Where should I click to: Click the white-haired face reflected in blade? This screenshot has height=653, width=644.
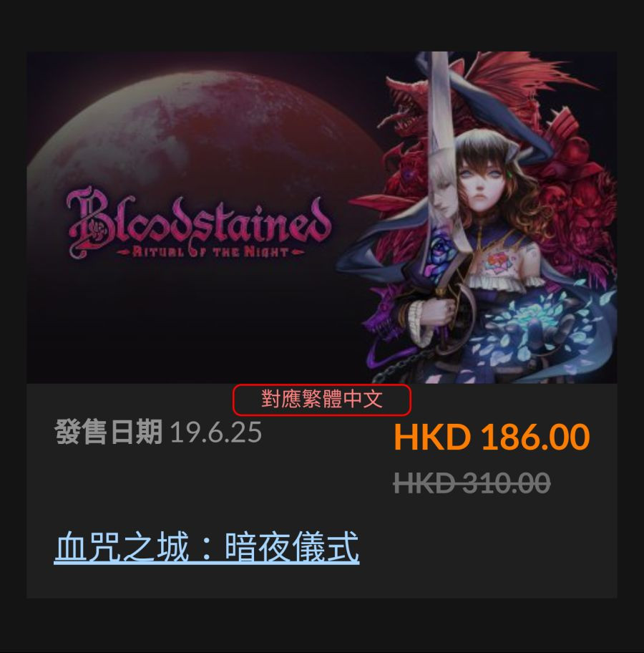pos(441,192)
